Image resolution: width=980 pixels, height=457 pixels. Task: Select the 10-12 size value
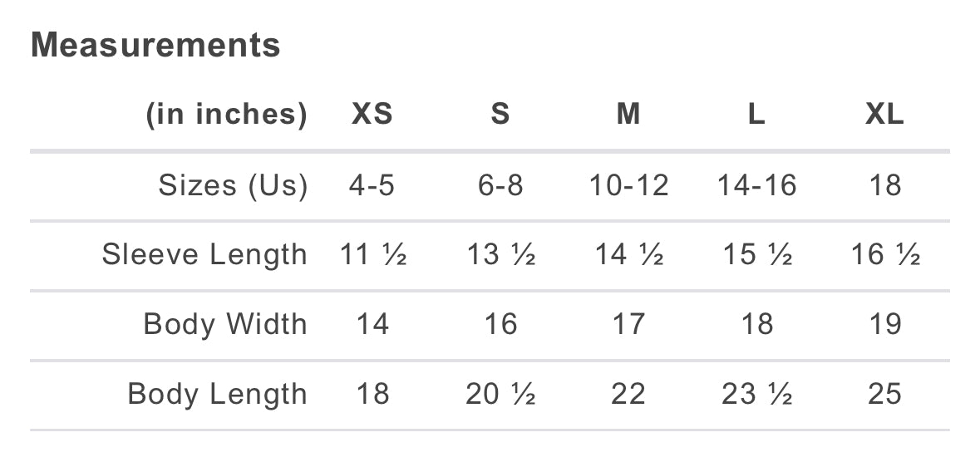(628, 185)
